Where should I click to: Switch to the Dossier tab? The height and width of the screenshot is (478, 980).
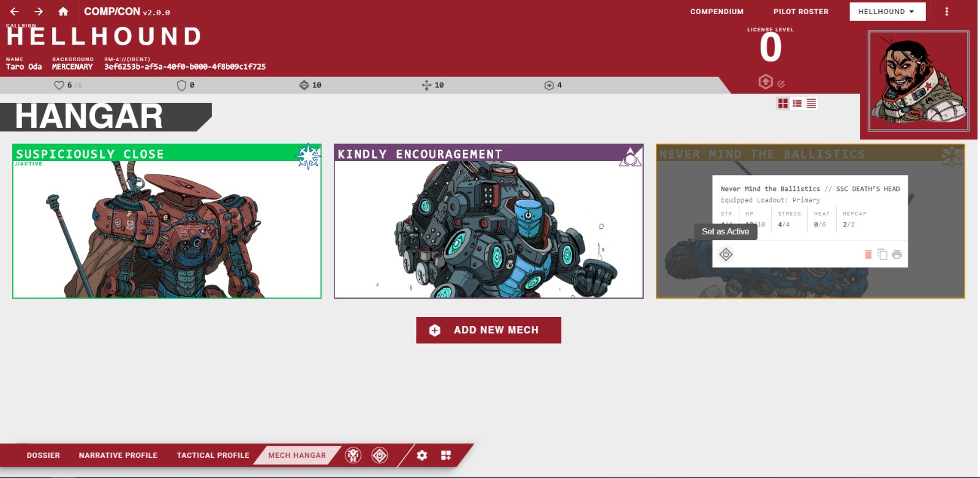click(43, 455)
